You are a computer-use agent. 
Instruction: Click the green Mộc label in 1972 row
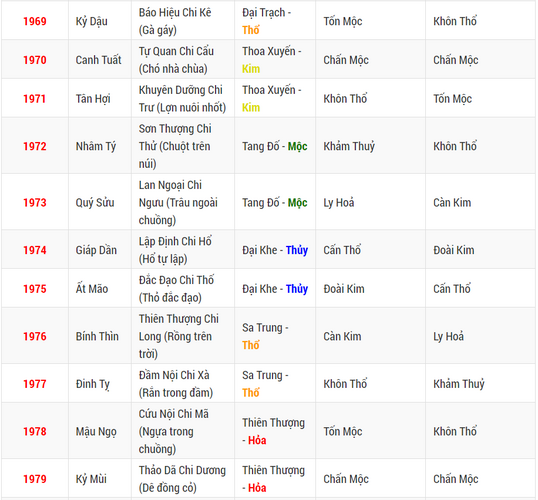(x=297, y=147)
